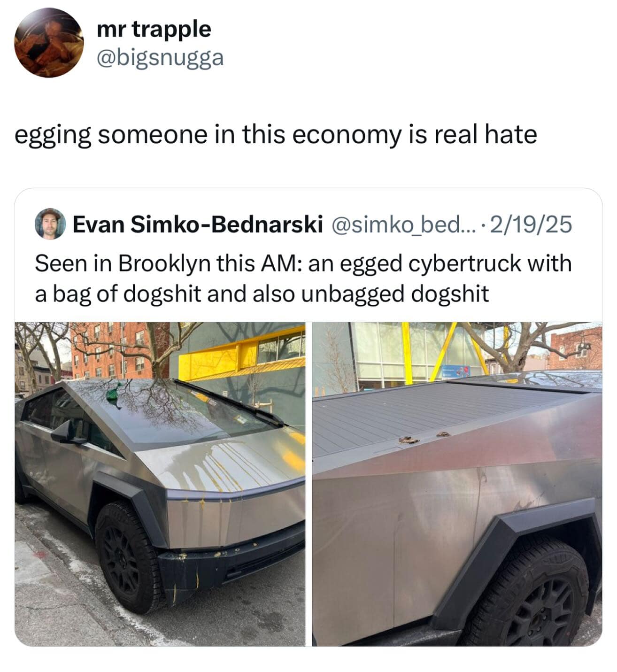Click the Evan Simko-Bednarski avatar
The width and height of the screenshot is (617, 672).
point(50,224)
